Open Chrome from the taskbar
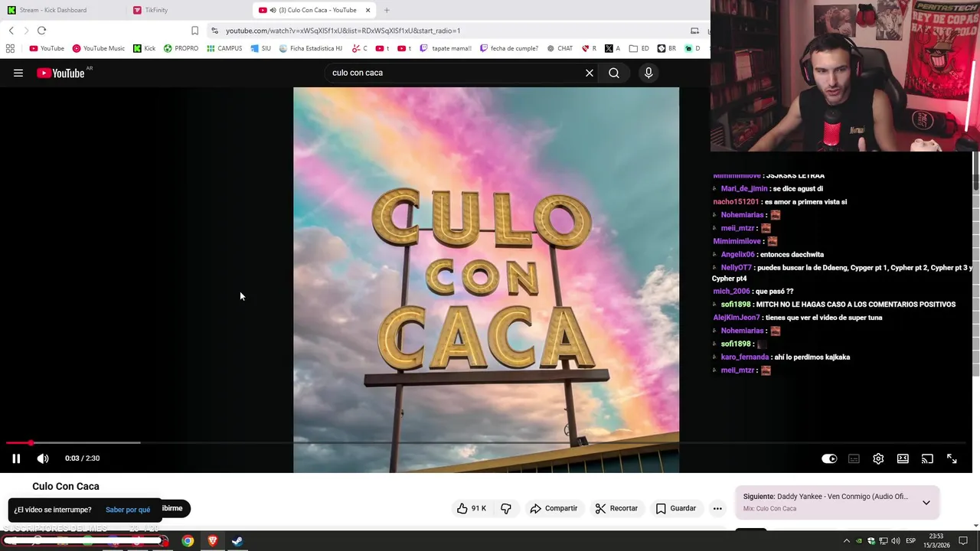Screen dimensions: 980x551 click(x=188, y=541)
